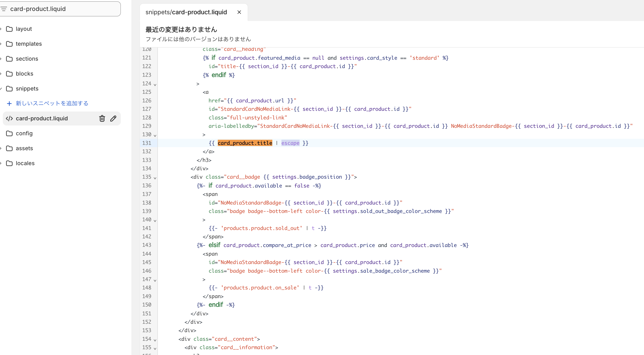Open the assets folder
The height and width of the screenshot is (355, 644).
[x=24, y=148]
